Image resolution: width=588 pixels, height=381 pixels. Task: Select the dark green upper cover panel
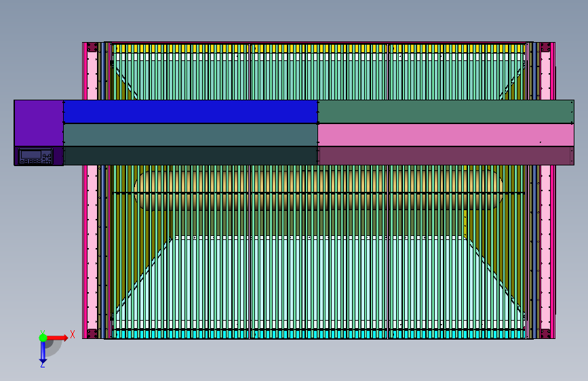tap(446, 111)
